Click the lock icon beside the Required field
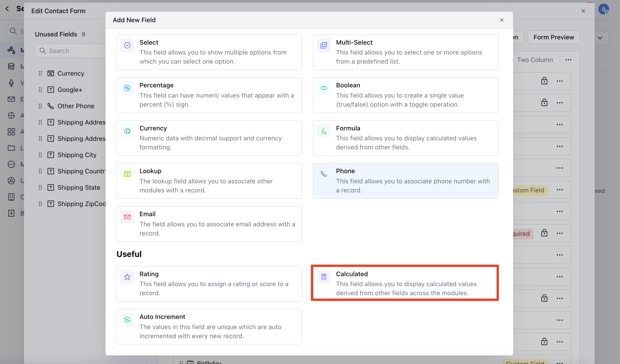 tap(544, 233)
